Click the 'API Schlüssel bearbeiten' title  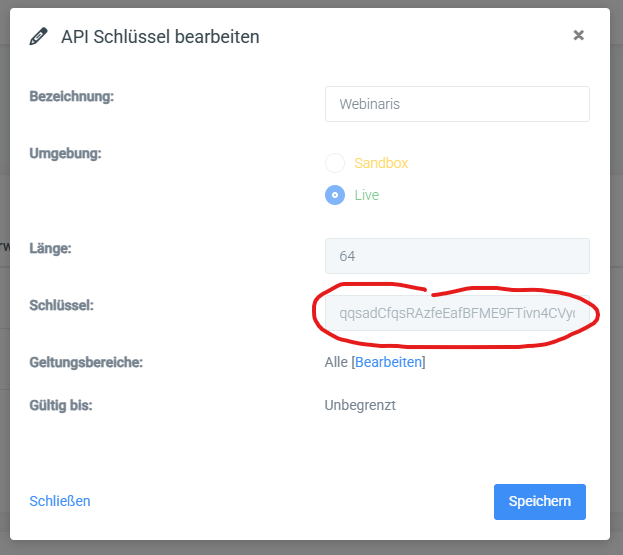coord(160,37)
